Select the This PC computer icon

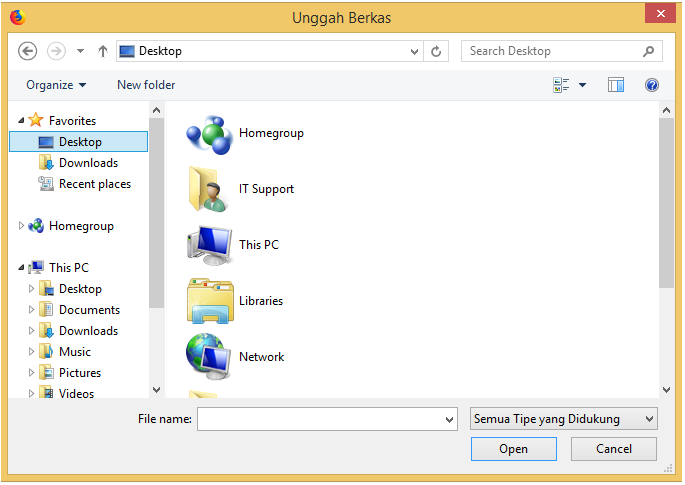pos(209,245)
